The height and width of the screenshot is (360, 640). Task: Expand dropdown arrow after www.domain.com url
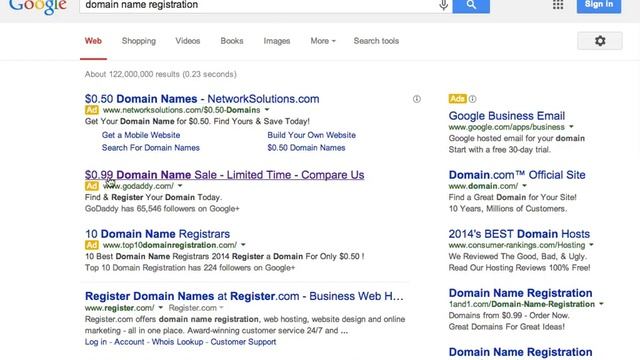tap(524, 186)
